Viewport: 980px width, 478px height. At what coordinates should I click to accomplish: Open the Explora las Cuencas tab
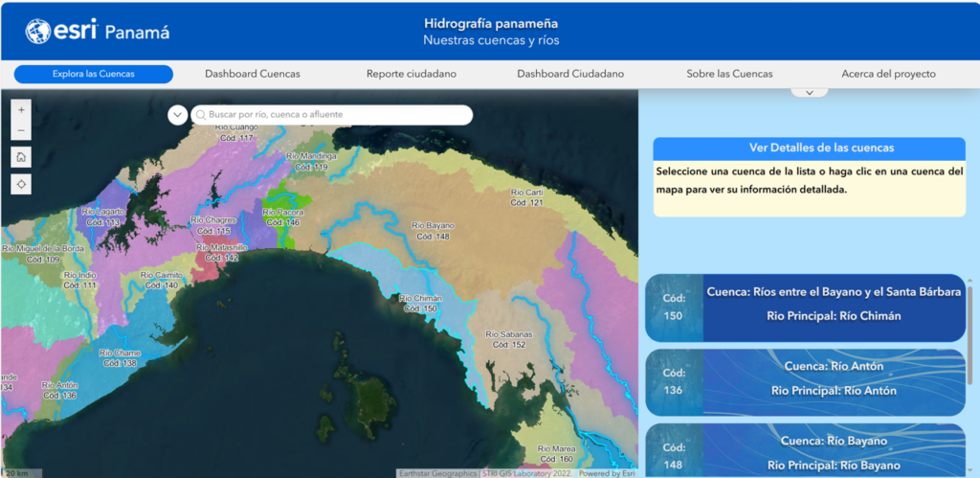tap(94, 74)
